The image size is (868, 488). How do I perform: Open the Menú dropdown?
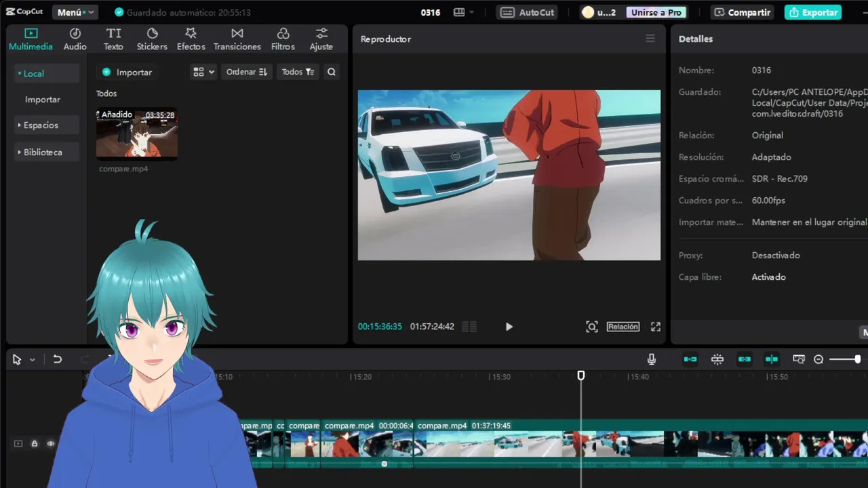point(75,12)
